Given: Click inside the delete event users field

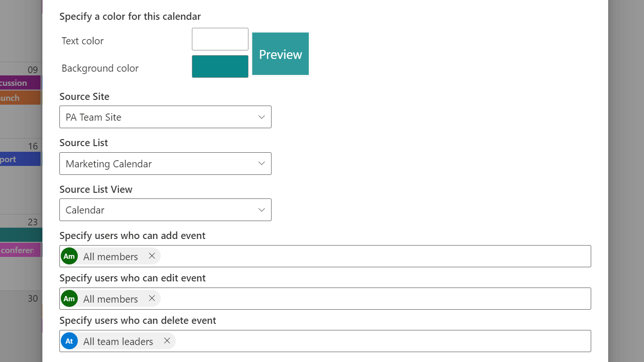Looking at the screenshot, I should click(x=377, y=341).
